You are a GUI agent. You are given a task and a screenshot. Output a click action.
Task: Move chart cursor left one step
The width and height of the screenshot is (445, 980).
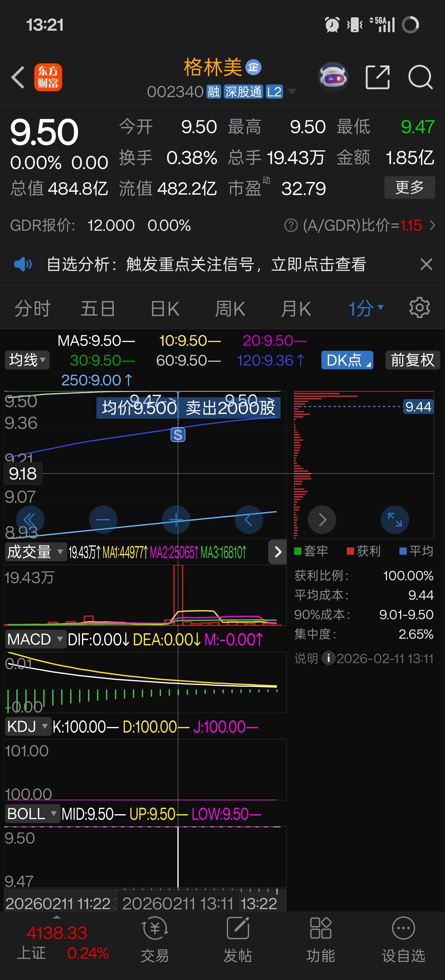click(x=249, y=519)
